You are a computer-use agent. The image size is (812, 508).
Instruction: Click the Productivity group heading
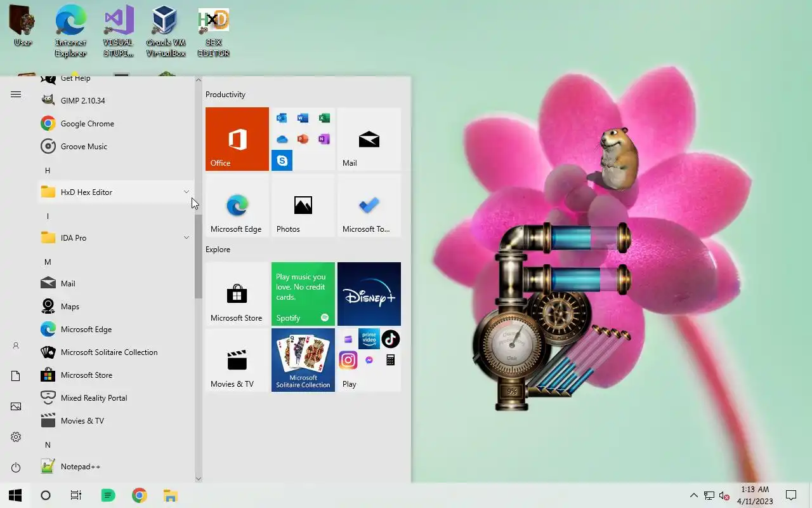(225, 95)
